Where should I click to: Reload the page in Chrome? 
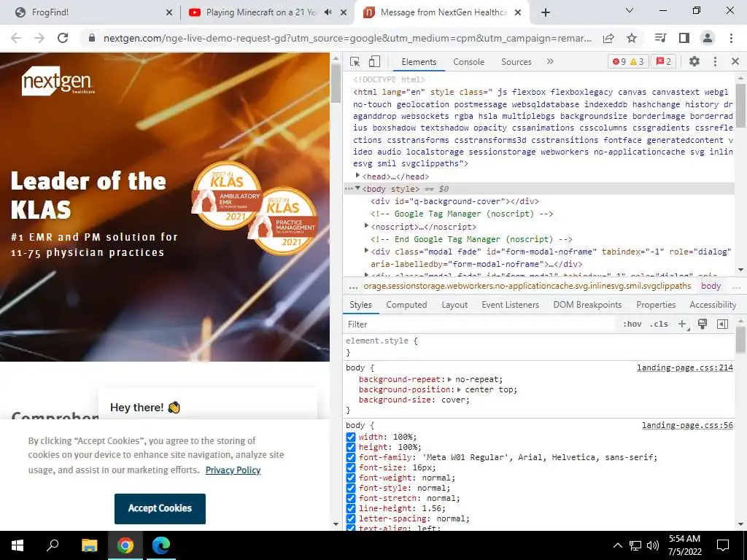tap(63, 38)
